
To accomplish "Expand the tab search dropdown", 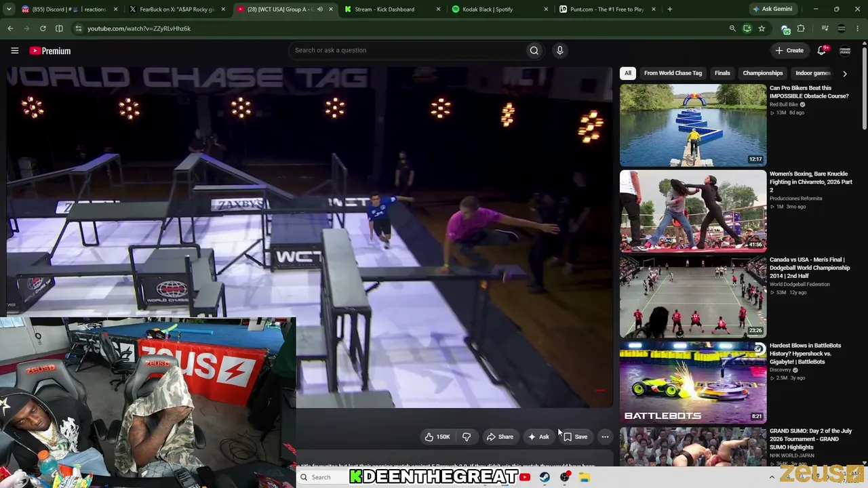I will [x=9, y=9].
